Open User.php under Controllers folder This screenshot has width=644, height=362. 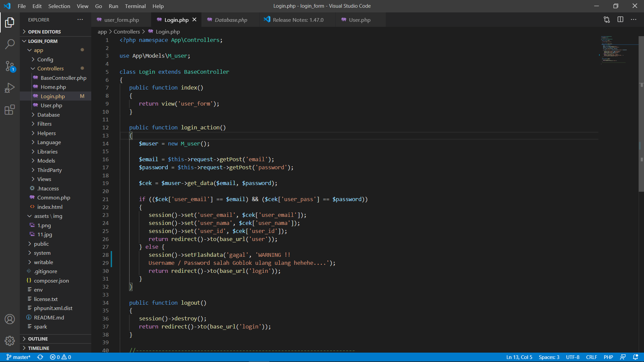point(55,105)
